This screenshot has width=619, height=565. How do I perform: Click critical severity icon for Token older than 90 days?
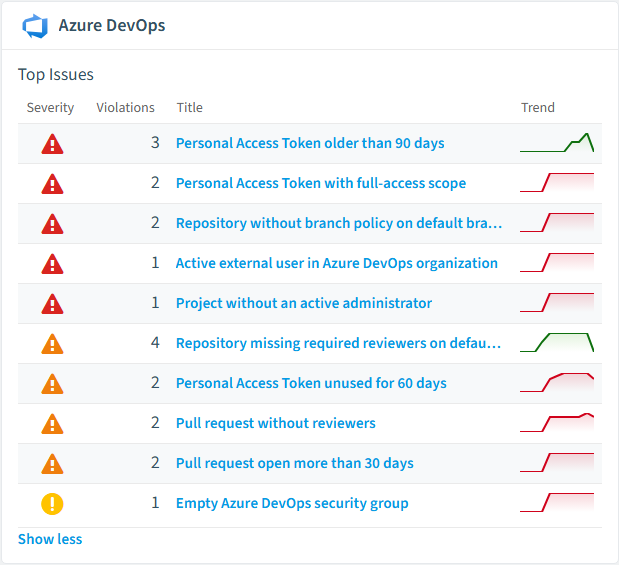52,144
